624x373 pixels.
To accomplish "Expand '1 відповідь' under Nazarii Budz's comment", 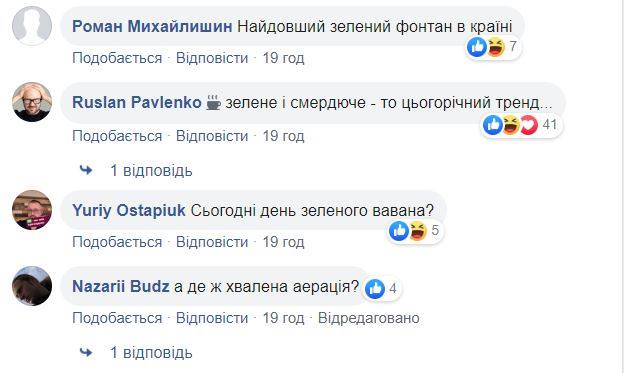I will (151, 353).
